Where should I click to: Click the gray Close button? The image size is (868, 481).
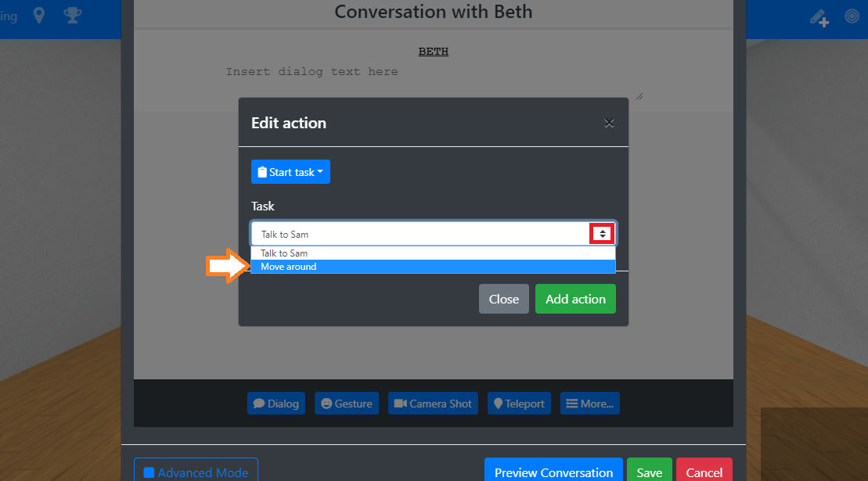504,299
